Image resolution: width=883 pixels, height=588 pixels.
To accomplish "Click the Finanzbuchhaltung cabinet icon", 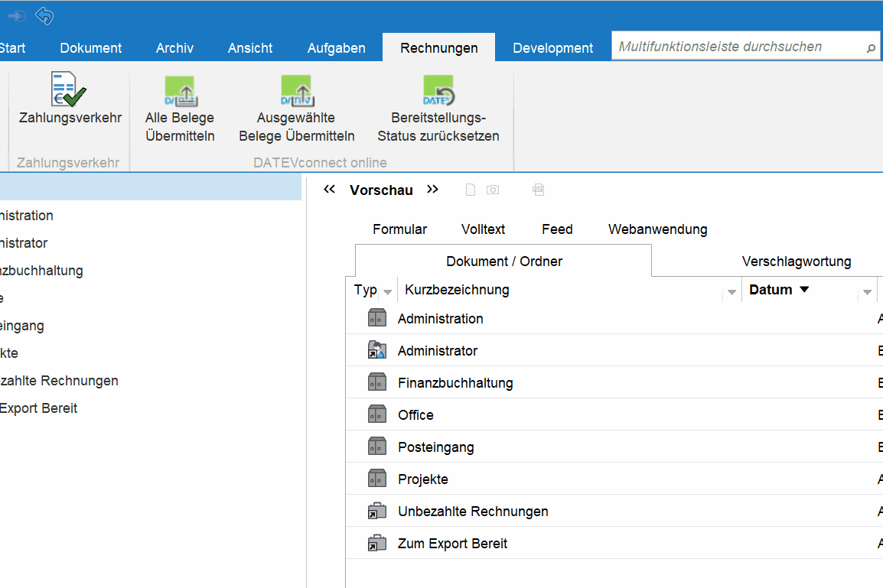I will pos(377,382).
